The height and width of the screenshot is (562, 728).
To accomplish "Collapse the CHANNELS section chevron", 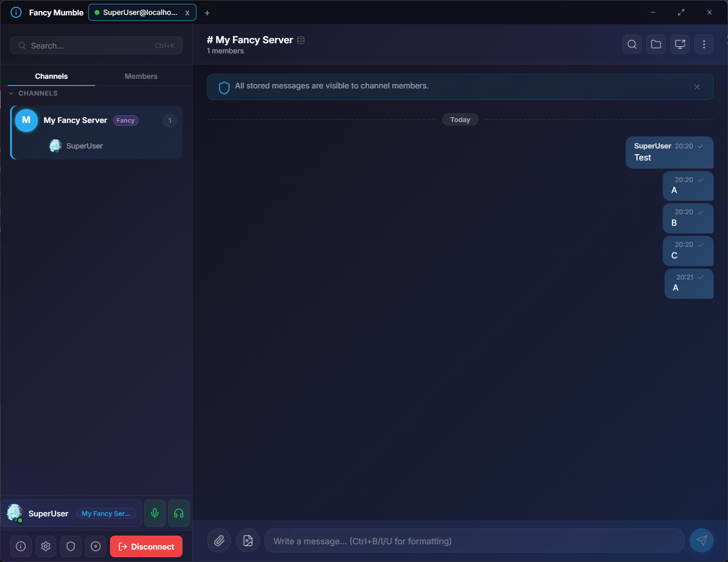I will (11, 93).
